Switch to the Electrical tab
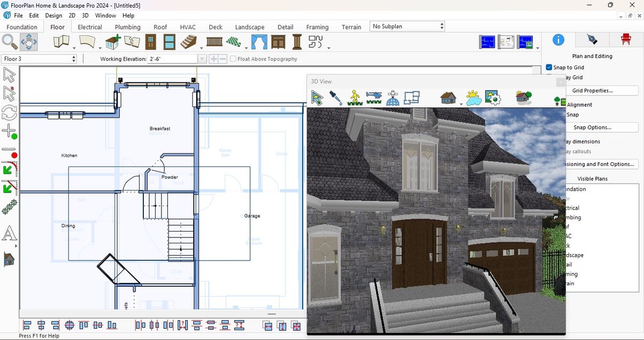 pos(89,27)
